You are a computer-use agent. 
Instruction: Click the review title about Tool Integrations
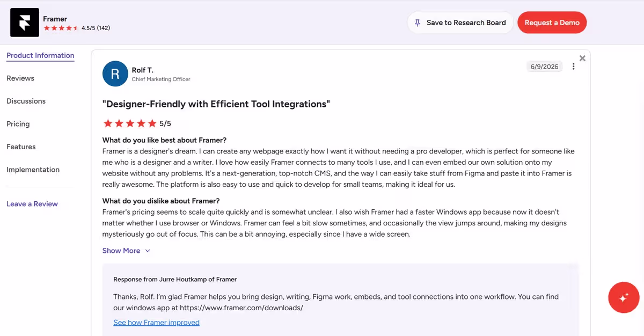click(216, 104)
